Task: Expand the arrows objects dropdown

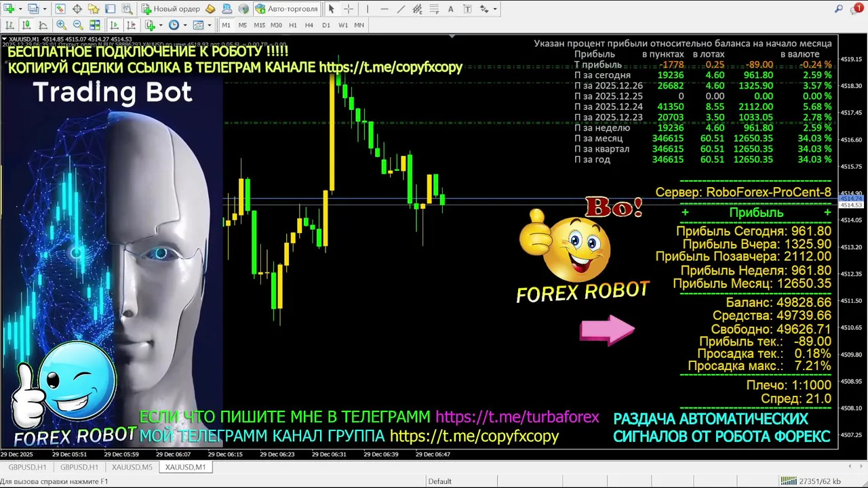Action: point(495,9)
